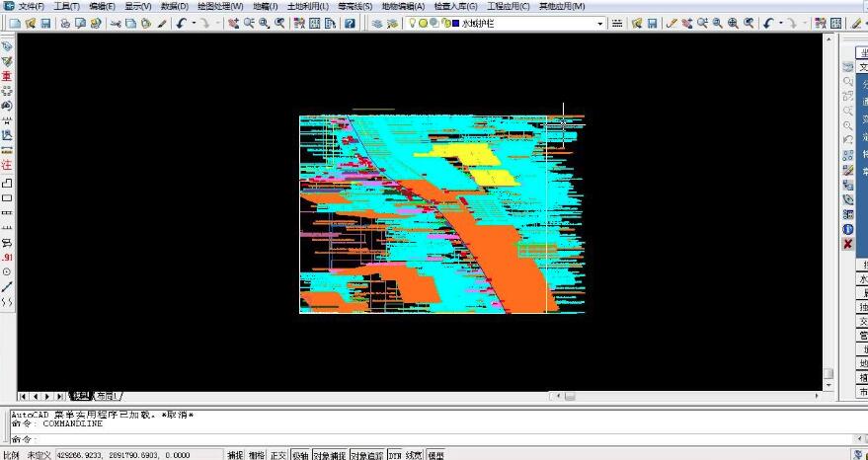Go to first layout tab arrow
The image size is (868, 460).
tap(23, 397)
